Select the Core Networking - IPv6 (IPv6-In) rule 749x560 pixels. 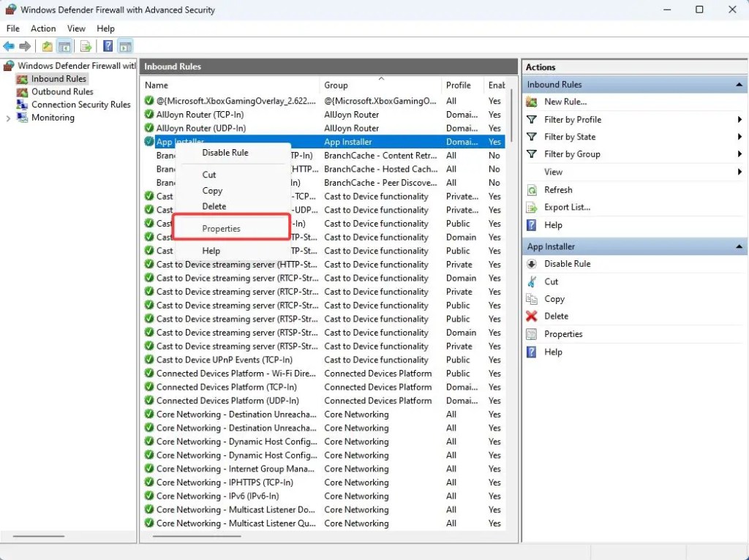pos(323,496)
